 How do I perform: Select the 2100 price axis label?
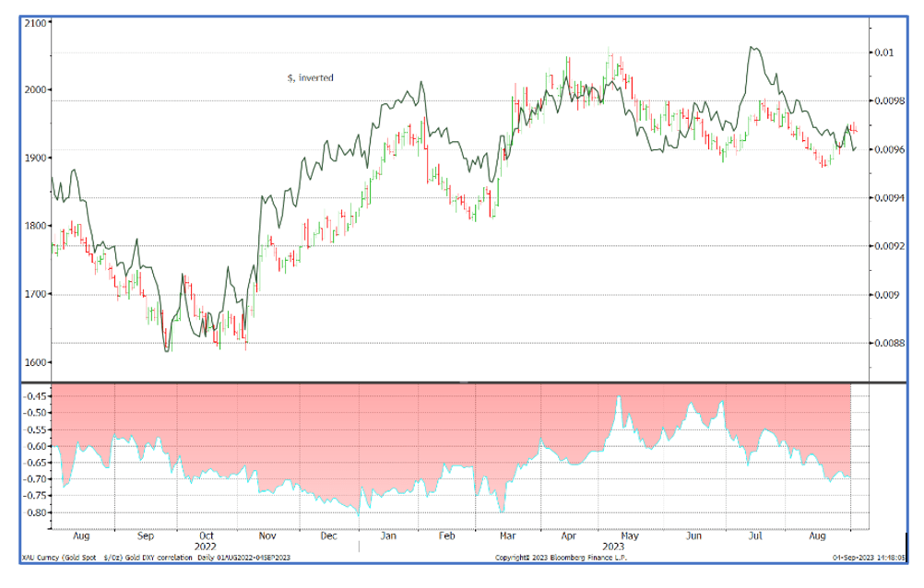click(35, 23)
